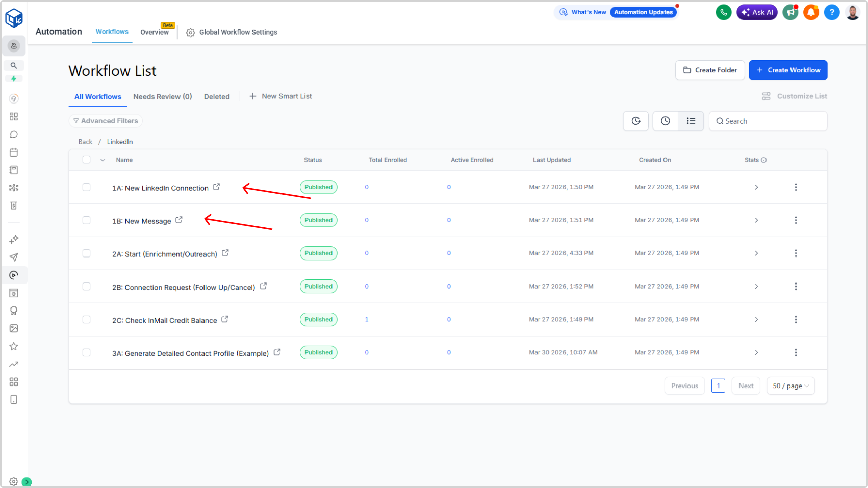
Task: Open 1A: New LinkedIn Connection in new tab icon
Action: tap(216, 187)
